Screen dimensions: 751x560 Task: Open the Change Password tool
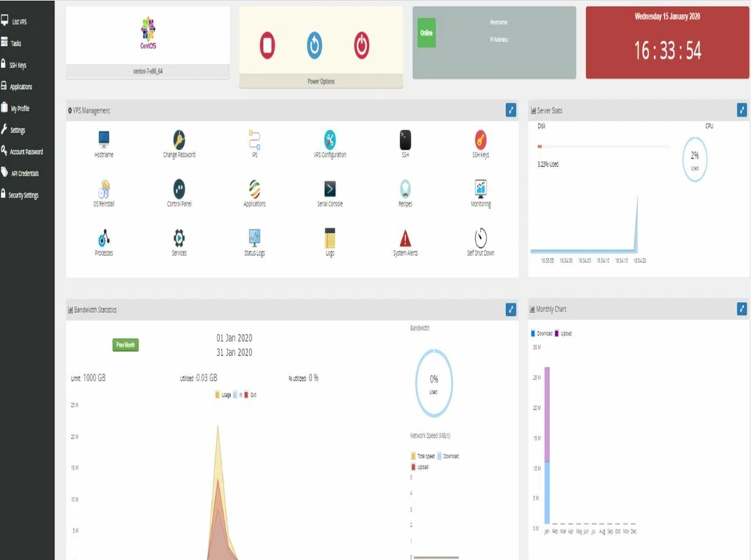pos(178,141)
